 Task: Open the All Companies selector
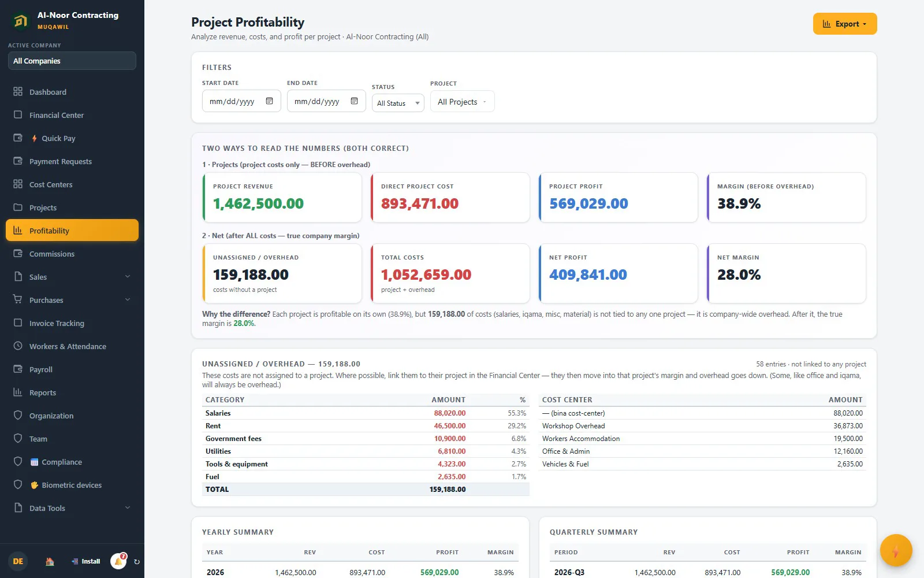[x=72, y=61]
